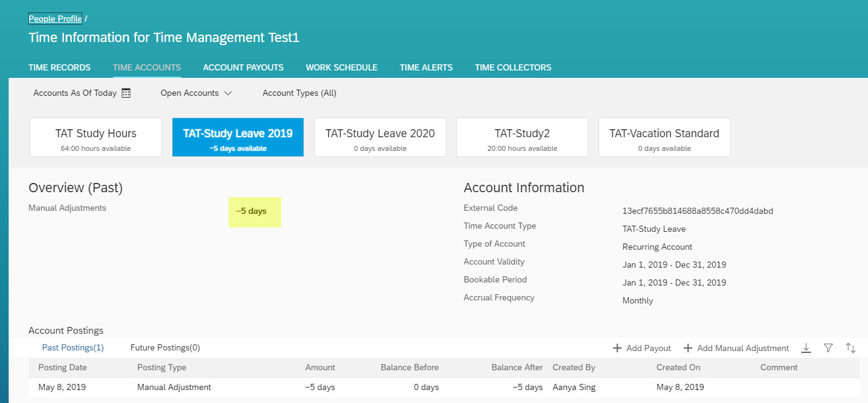Click the download postings icon
The image size is (868, 403).
(806, 348)
